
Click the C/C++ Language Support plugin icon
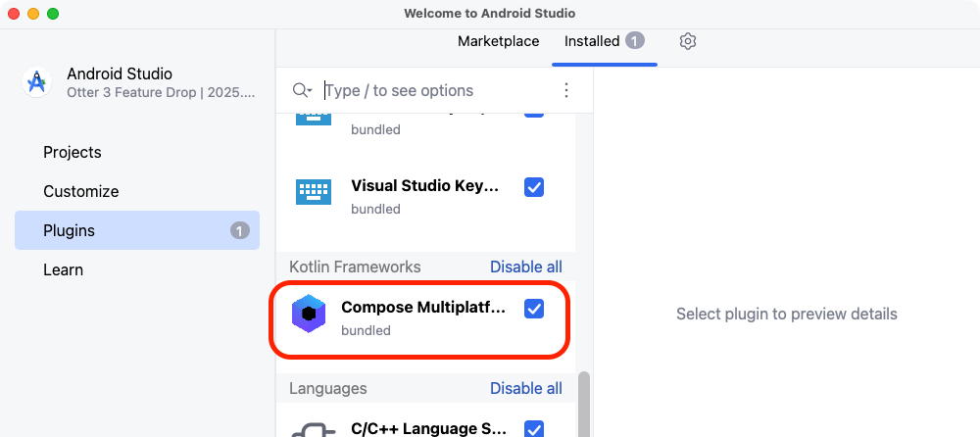click(314, 429)
